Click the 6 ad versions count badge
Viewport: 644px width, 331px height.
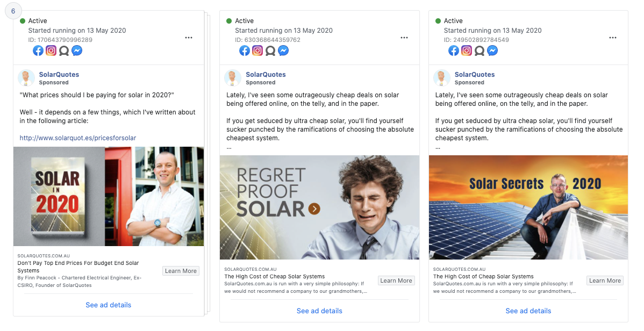(13, 11)
